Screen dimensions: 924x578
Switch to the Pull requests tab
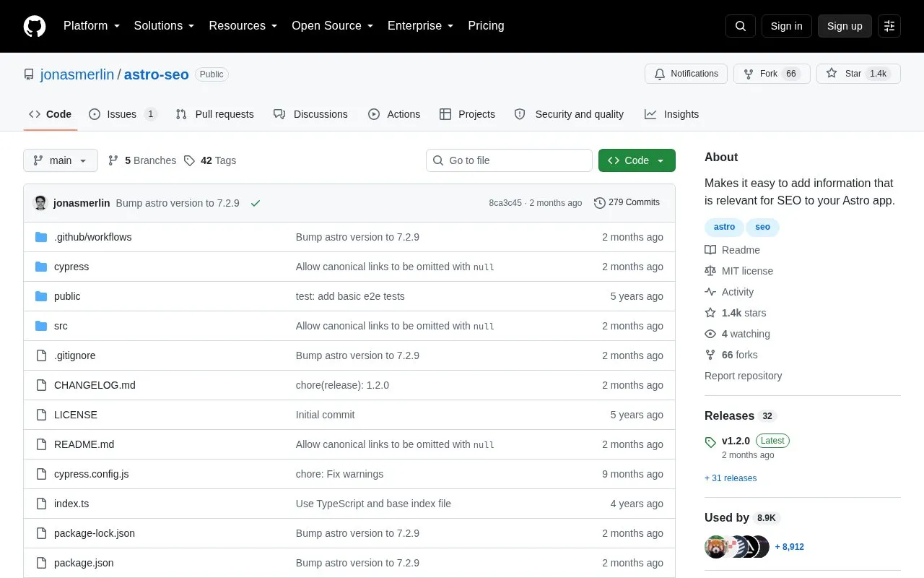215,114
